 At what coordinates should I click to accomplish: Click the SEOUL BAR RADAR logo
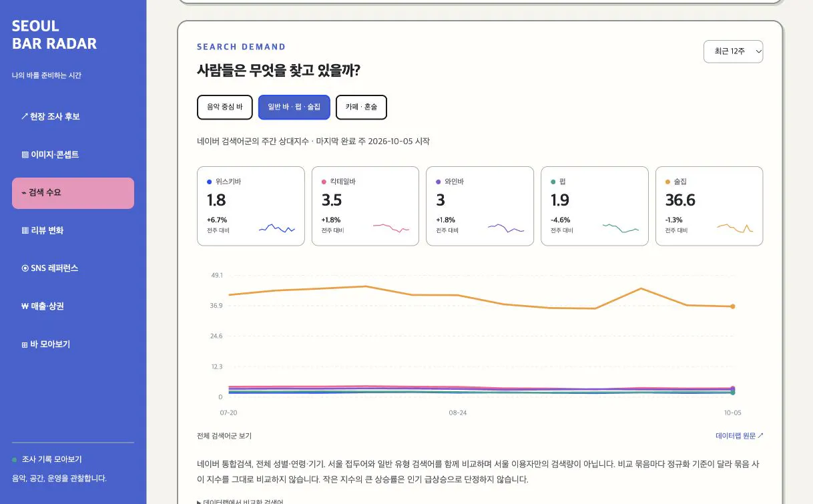tap(54, 35)
